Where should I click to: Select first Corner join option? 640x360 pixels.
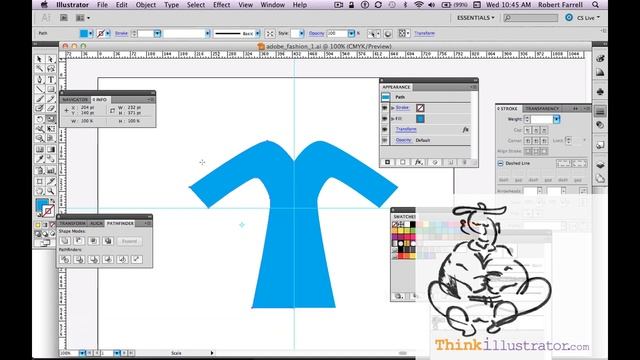(528, 140)
